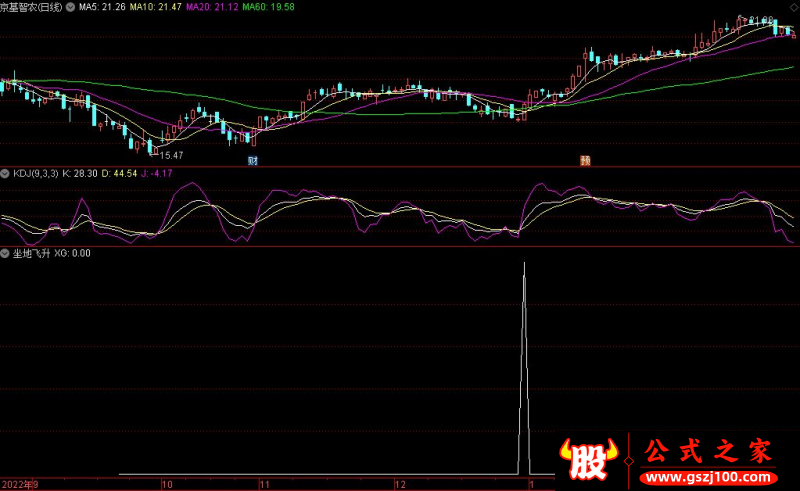Open the 坐地飞升 indicator settings icon

6,253
